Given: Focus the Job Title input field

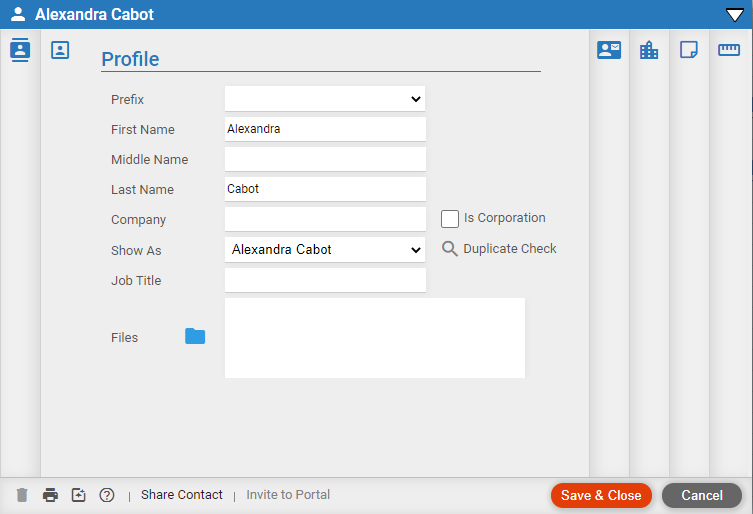Looking at the screenshot, I should coord(325,280).
